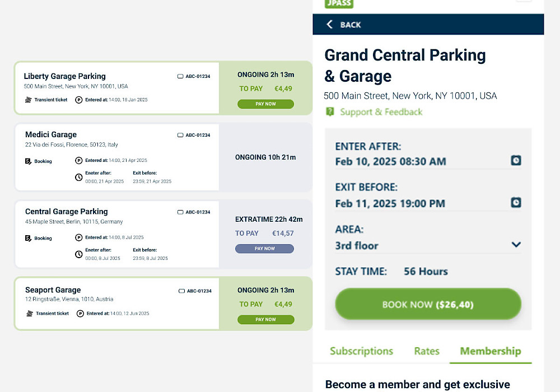Click the license plate icon on Liberty Garage
The image size is (560, 392).
tap(180, 76)
